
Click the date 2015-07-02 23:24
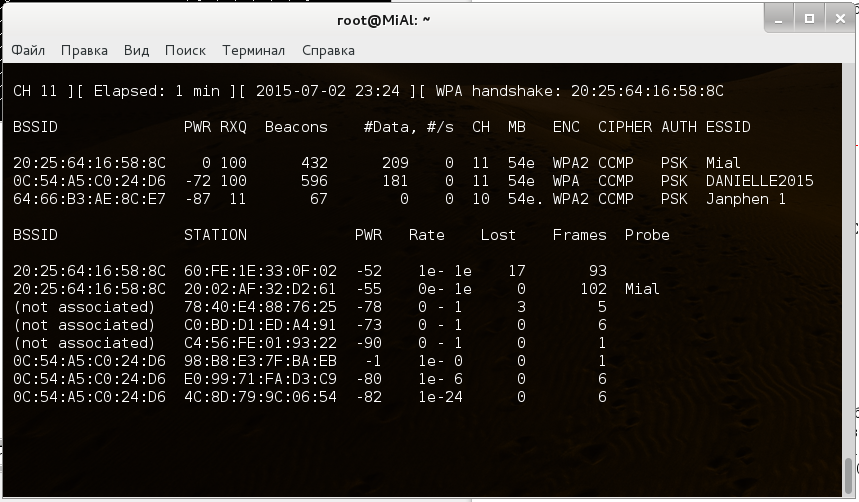tap(328, 91)
